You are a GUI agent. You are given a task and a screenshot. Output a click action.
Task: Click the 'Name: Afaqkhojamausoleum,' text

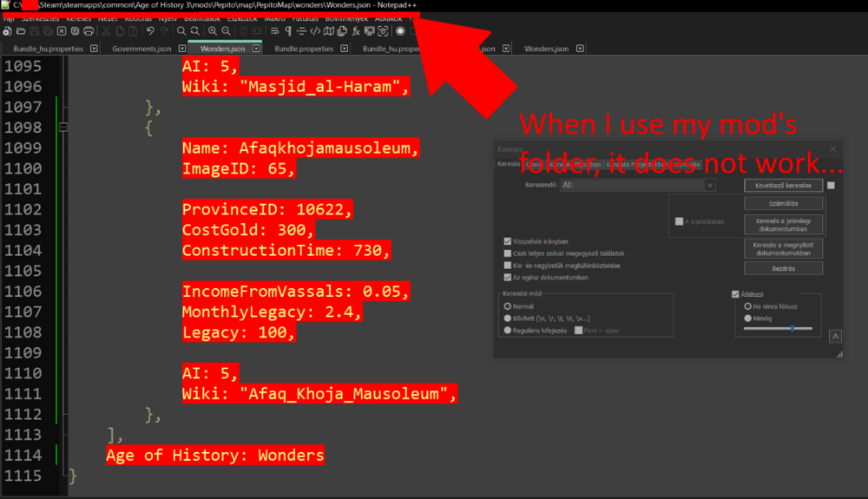(300, 148)
